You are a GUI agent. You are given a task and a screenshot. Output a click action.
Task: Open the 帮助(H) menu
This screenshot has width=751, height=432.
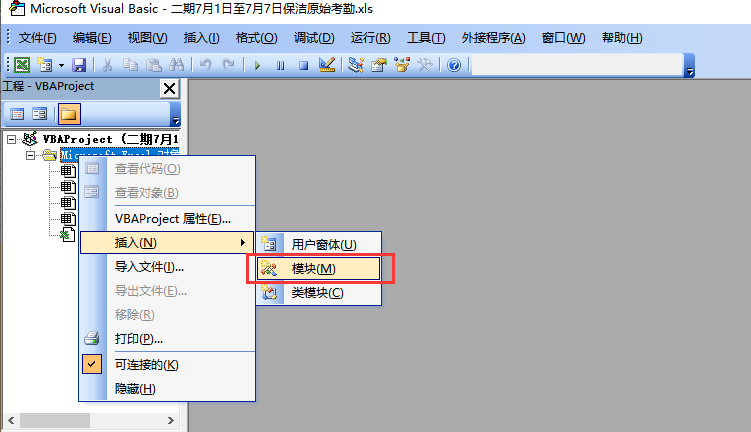[x=622, y=38]
